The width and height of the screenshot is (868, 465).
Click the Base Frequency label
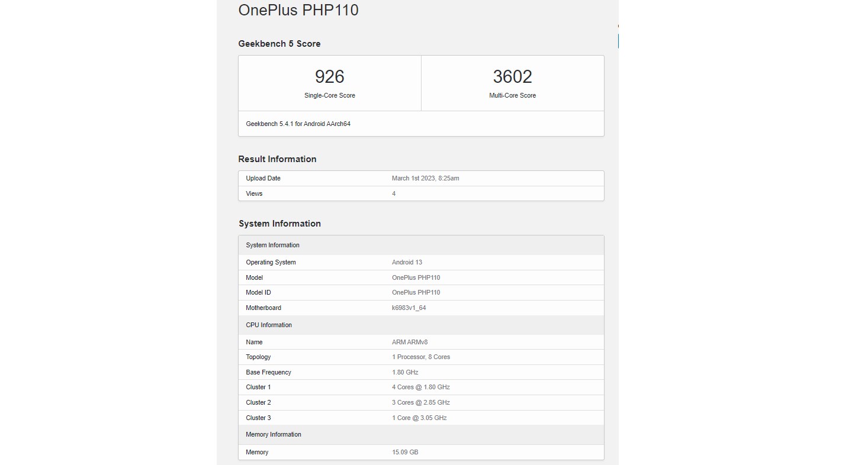268,372
